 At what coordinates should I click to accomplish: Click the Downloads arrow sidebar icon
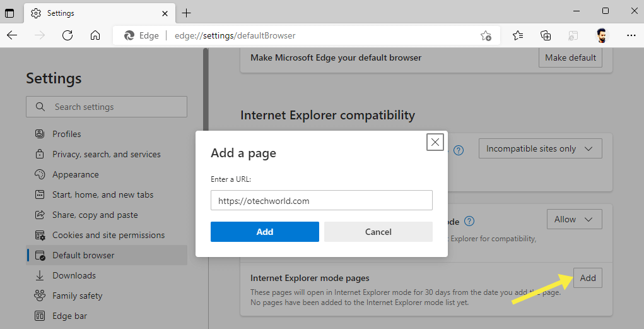(x=40, y=275)
